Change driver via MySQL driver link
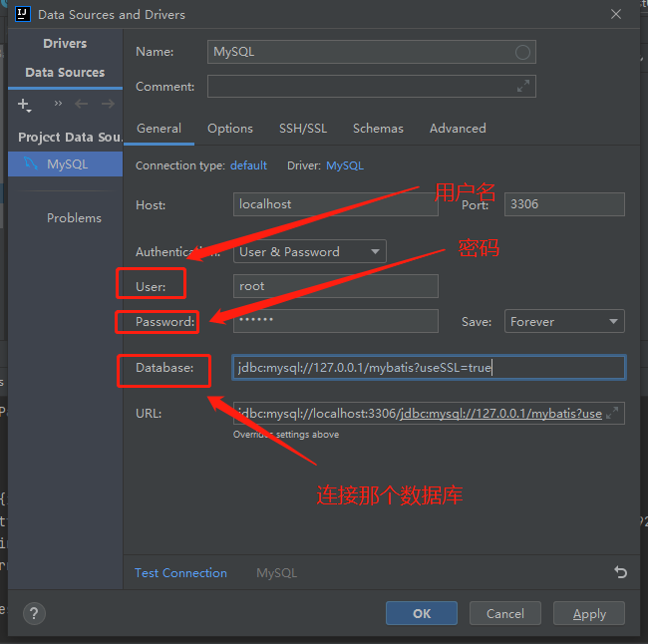648x644 pixels. [345, 165]
